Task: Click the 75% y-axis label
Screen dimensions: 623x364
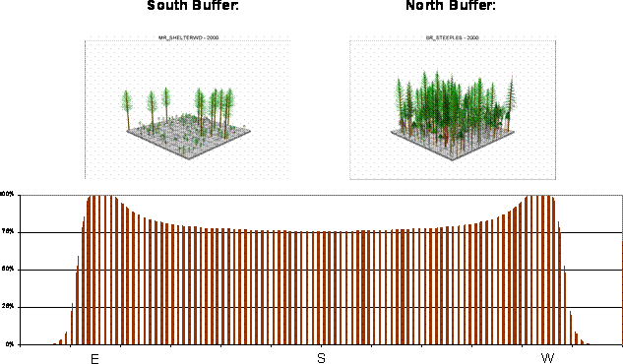Action: 9,232
